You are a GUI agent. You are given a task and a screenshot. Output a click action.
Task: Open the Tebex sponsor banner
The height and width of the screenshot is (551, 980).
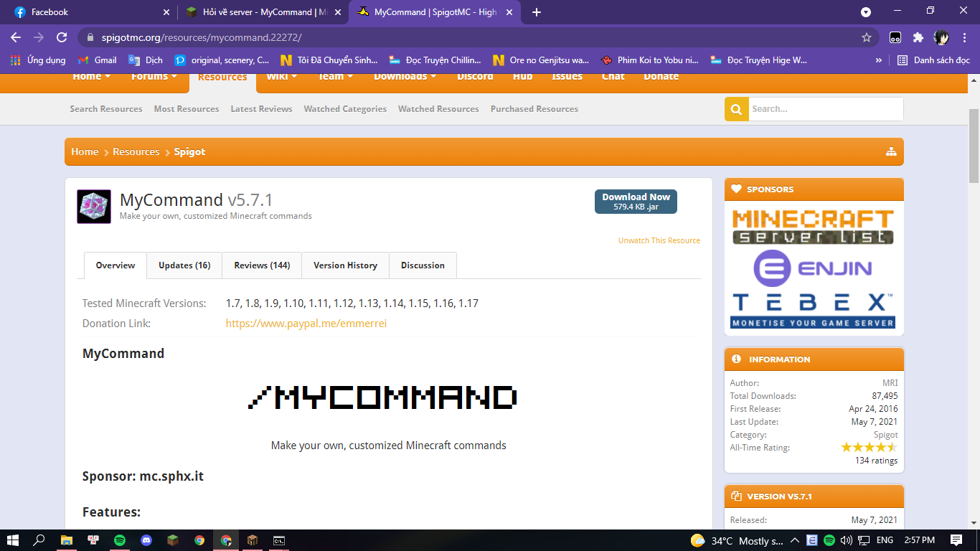click(x=814, y=310)
